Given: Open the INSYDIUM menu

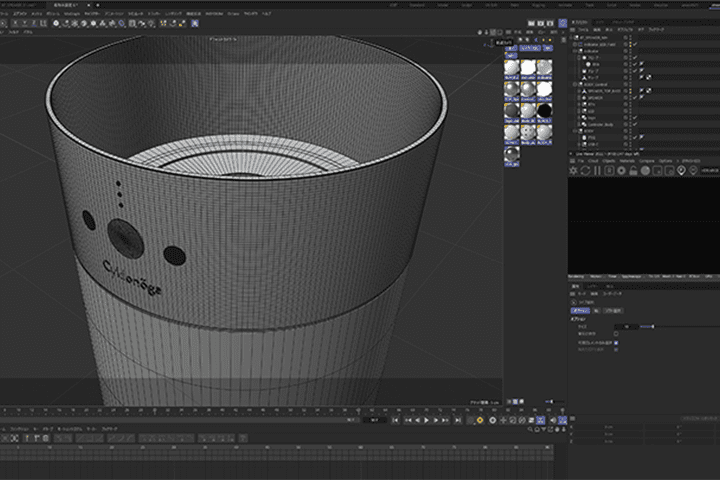Looking at the screenshot, I should point(215,14).
